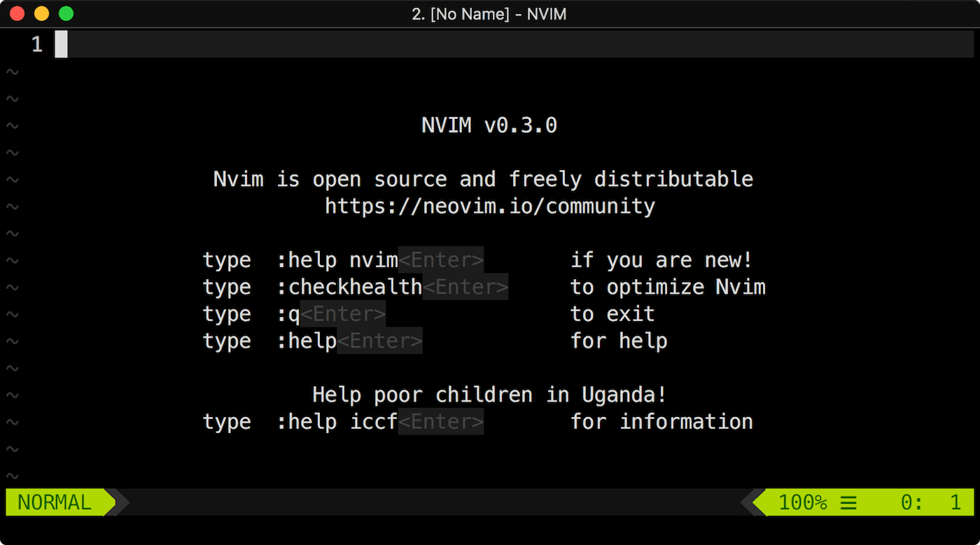
Task: Select line number 1 in the gutter
Action: pos(36,43)
